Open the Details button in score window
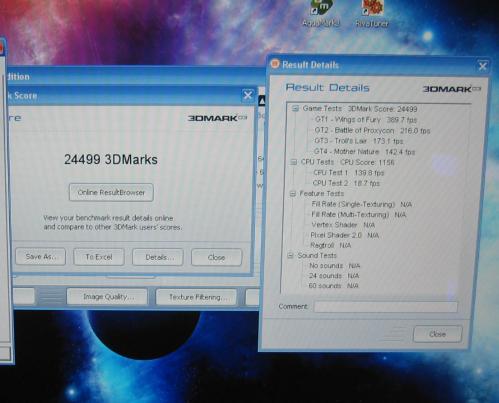Viewport: 499px width, 403px height. (x=158, y=257)
